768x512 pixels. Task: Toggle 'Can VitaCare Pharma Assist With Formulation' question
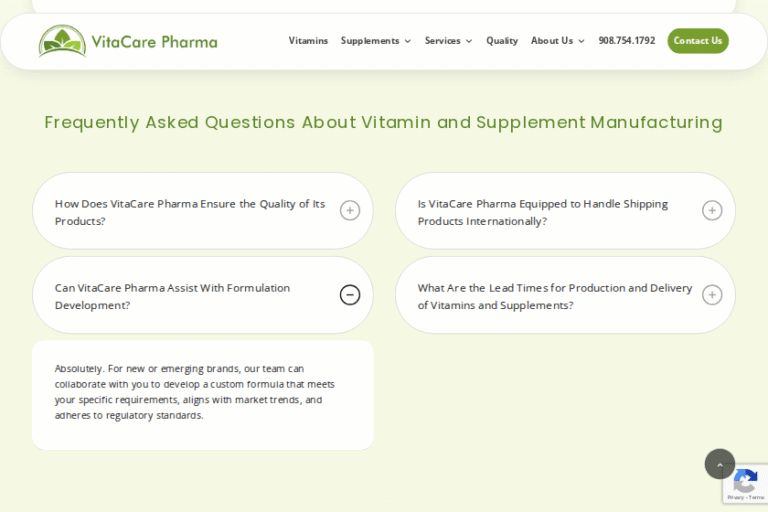172,296
